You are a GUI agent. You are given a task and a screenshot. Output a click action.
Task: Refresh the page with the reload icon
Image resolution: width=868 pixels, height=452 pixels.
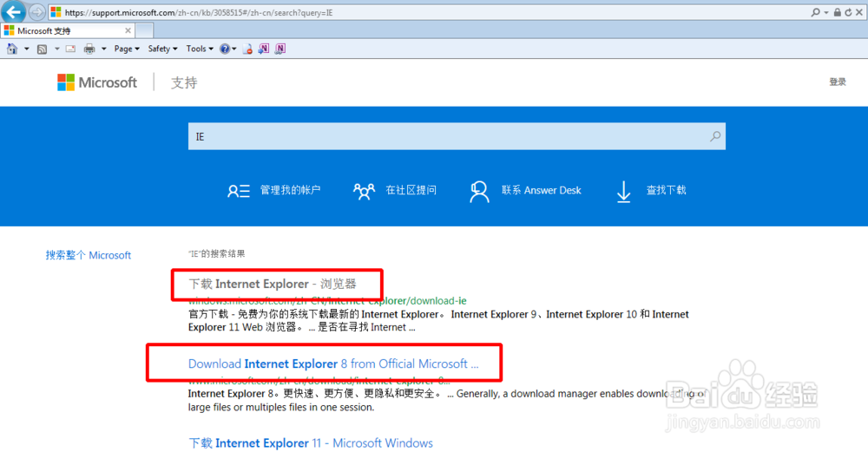[x=848, y=12]
